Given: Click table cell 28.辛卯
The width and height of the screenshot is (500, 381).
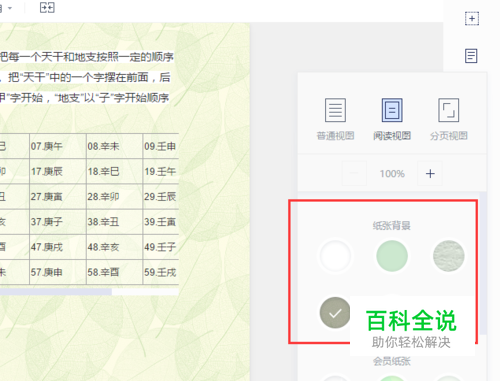Looking at the screenshot, I should pos(114,197).
